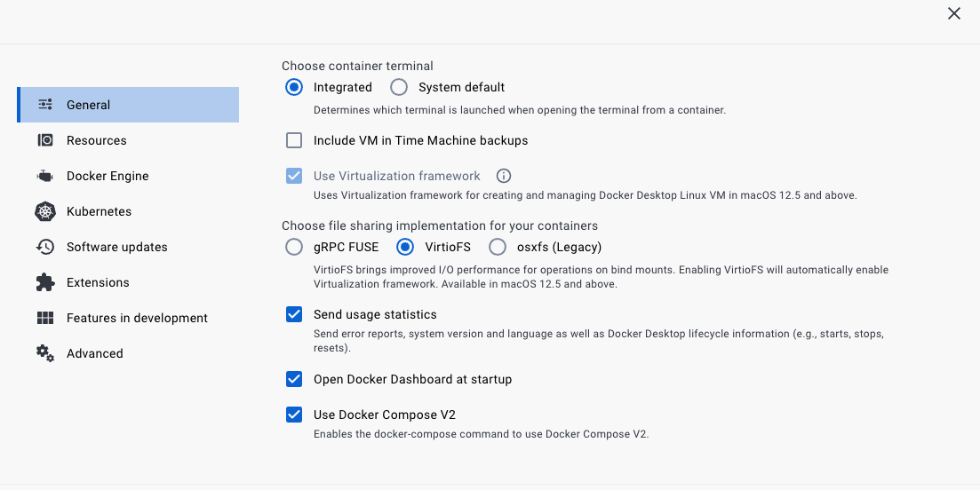This screenshot has width=980, height=490.
Task: Enable Include VM in Time Machine backups
Action: (x=294, y=140)
